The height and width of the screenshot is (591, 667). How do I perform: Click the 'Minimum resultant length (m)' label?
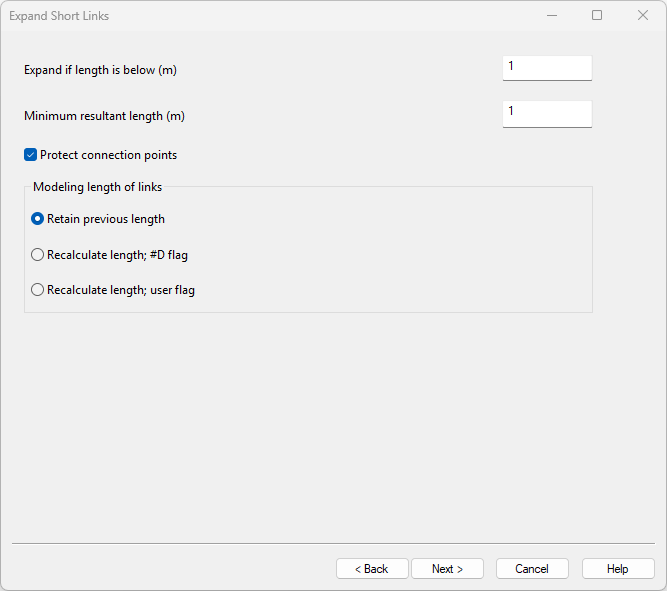pyautogui.click(x=104, y=116)
